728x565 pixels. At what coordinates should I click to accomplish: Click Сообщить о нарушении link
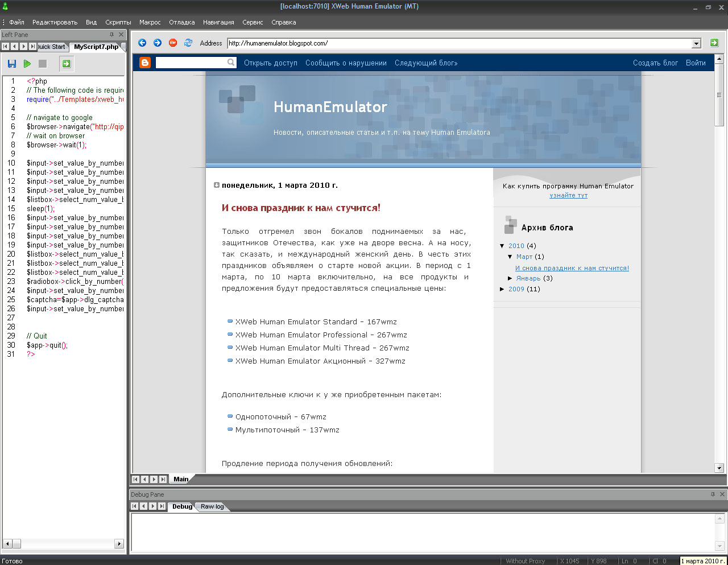[346, 63]
